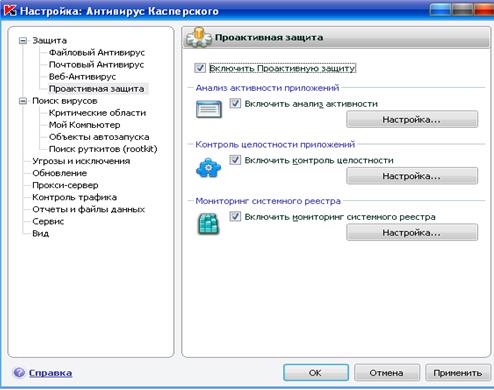Open 'Поиск руткитов (rootkit)' settings
494x390 pixels.
tap(103, 149)
